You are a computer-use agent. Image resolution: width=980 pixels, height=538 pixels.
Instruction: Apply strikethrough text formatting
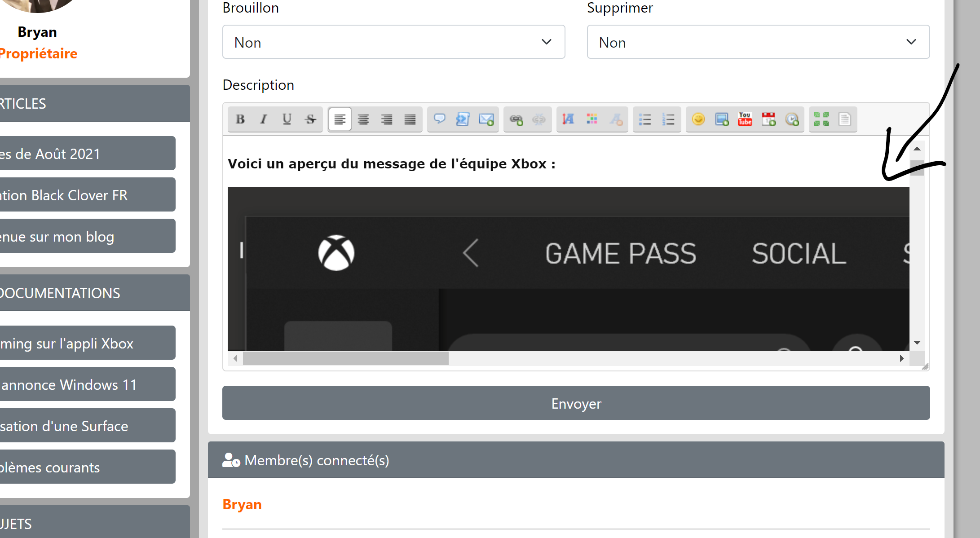click(x=310, y=119)
